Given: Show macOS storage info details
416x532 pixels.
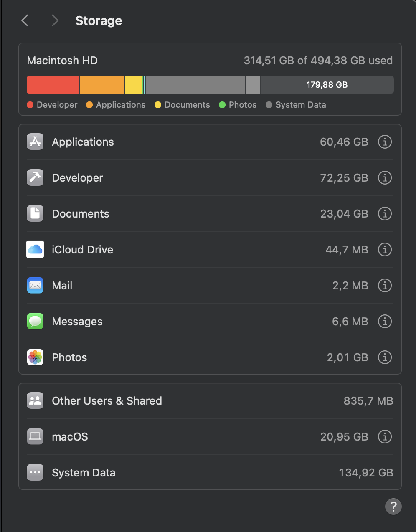Looking at the screenshot, I should [x=385, y=437].
